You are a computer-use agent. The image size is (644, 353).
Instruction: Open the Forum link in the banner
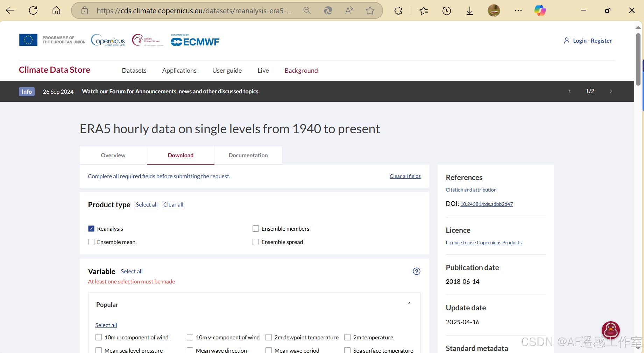click(x=117, y=91)
